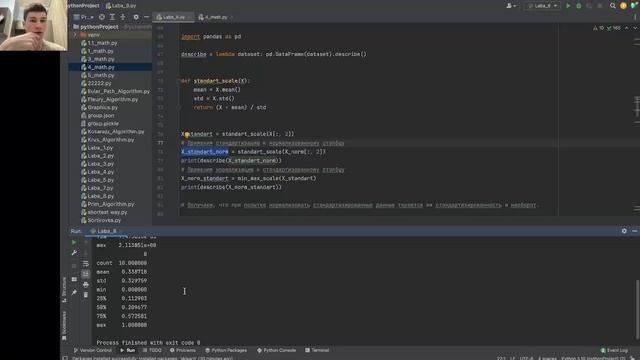Click the teal toolbox icon at top right
The width and height of the screenshot is (640, 360).
634,6
